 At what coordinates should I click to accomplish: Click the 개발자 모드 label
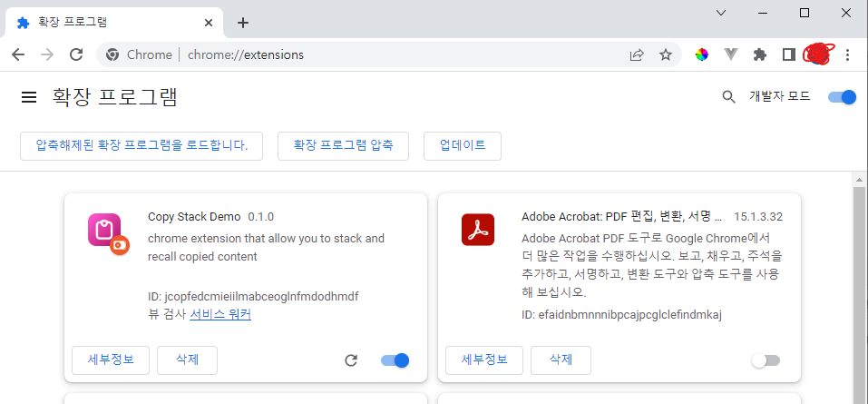(x=779, y=96)
